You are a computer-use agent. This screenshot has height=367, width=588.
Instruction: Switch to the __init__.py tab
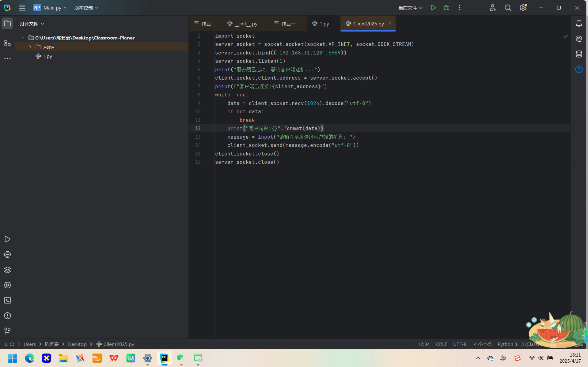242,24
